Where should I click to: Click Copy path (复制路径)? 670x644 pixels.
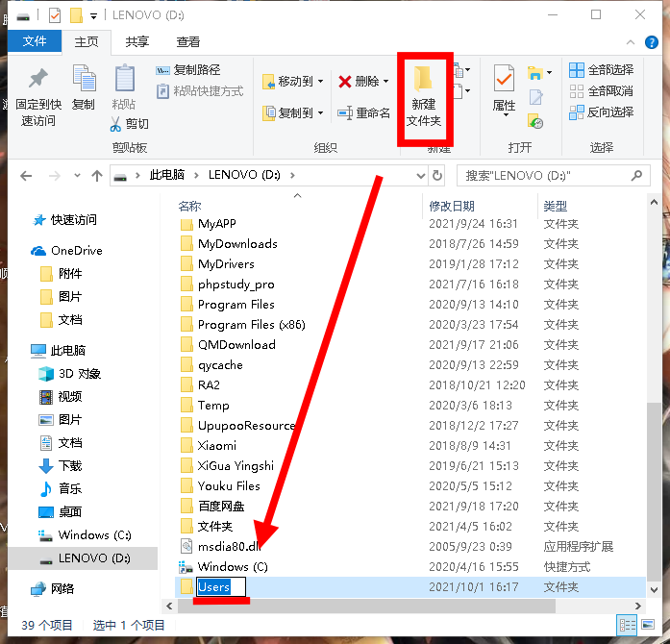188,69
